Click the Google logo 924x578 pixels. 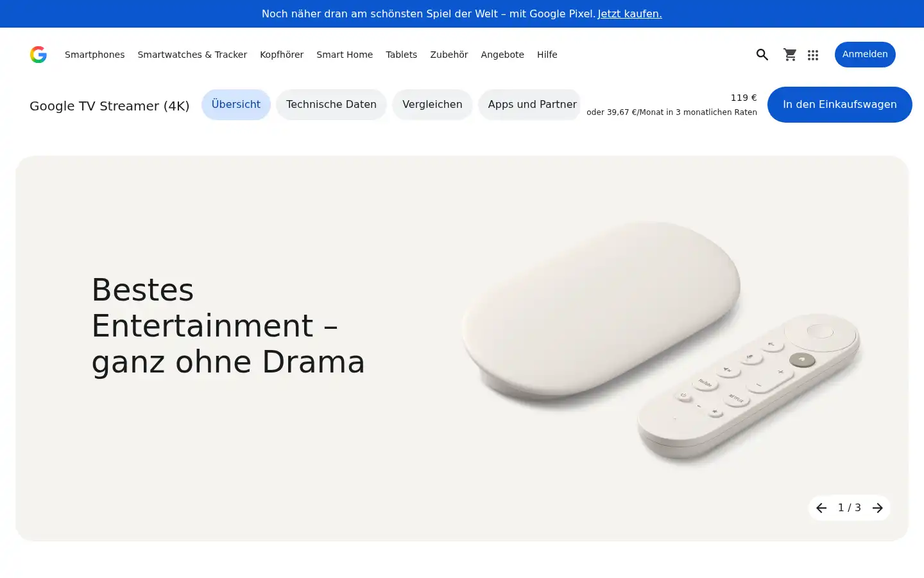click(38, 55)
